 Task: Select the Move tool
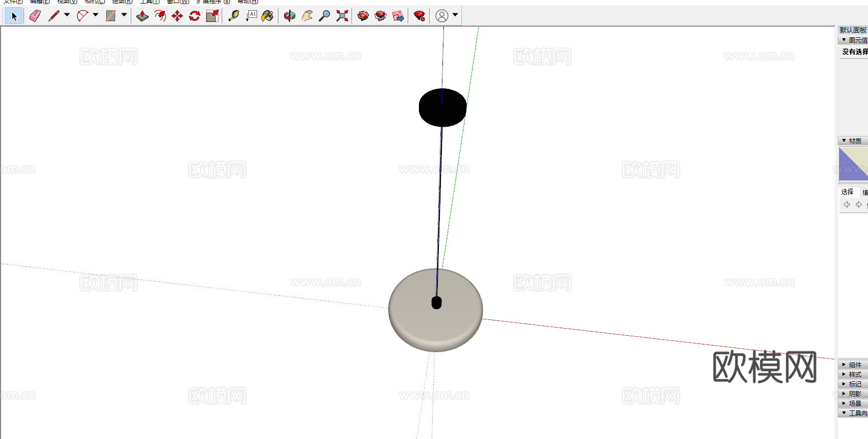(x=177, y=16)
